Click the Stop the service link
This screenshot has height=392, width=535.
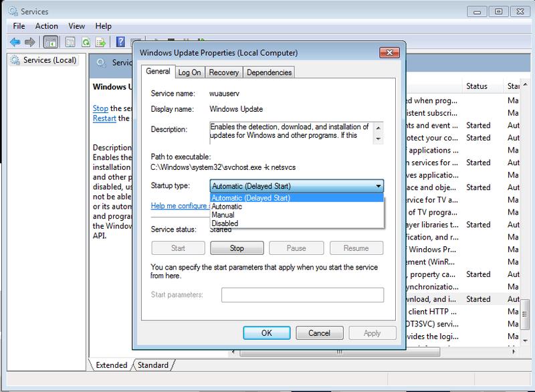100,108
